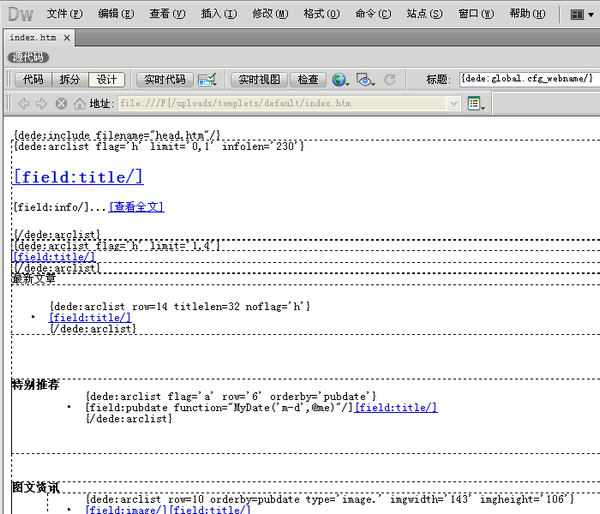Open the visual aids eye icon
600x514 pixels.
365,79
